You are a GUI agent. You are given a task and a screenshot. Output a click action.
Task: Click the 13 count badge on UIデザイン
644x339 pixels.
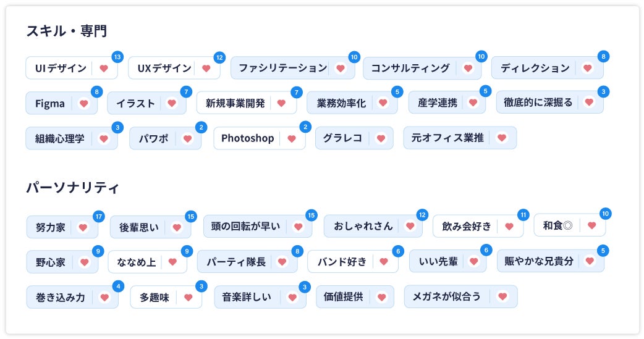click(x=117, y=57)
